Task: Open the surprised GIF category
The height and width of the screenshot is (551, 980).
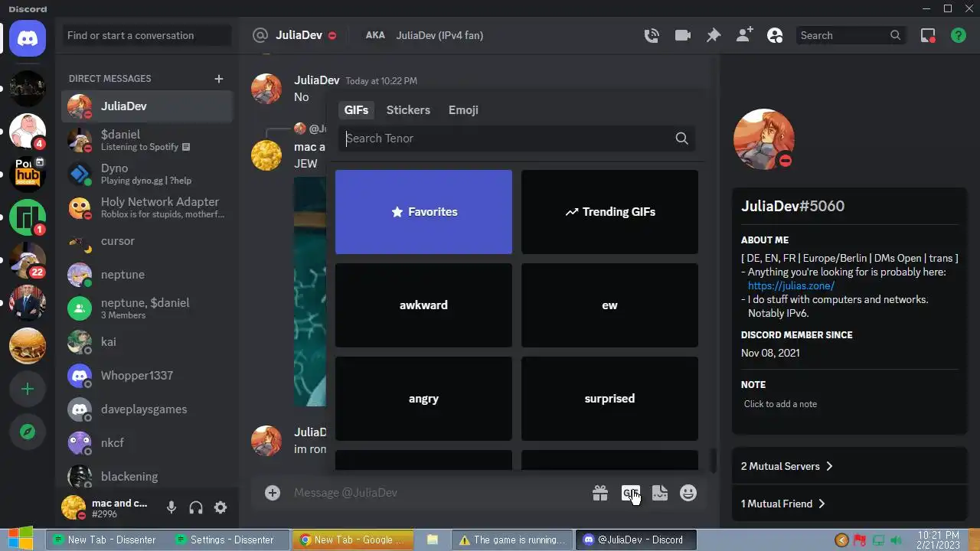Action: pos(609,399)
